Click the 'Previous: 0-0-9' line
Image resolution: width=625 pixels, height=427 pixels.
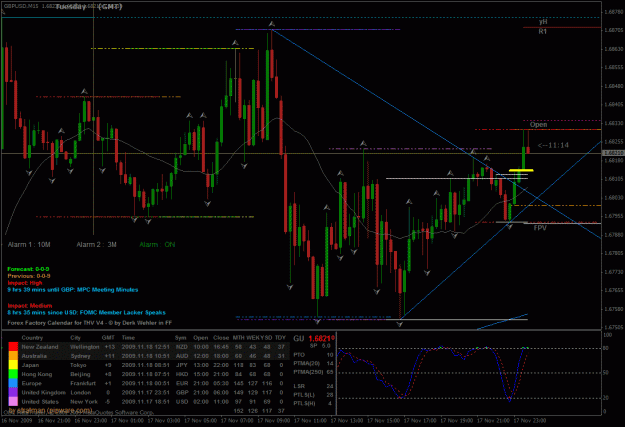pos(29,276)
